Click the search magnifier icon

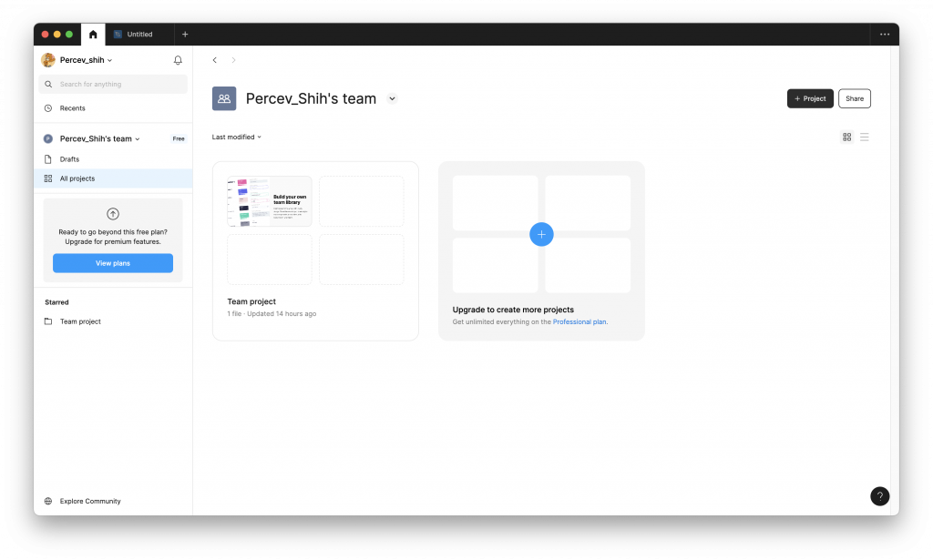click(x=48, y=85)
